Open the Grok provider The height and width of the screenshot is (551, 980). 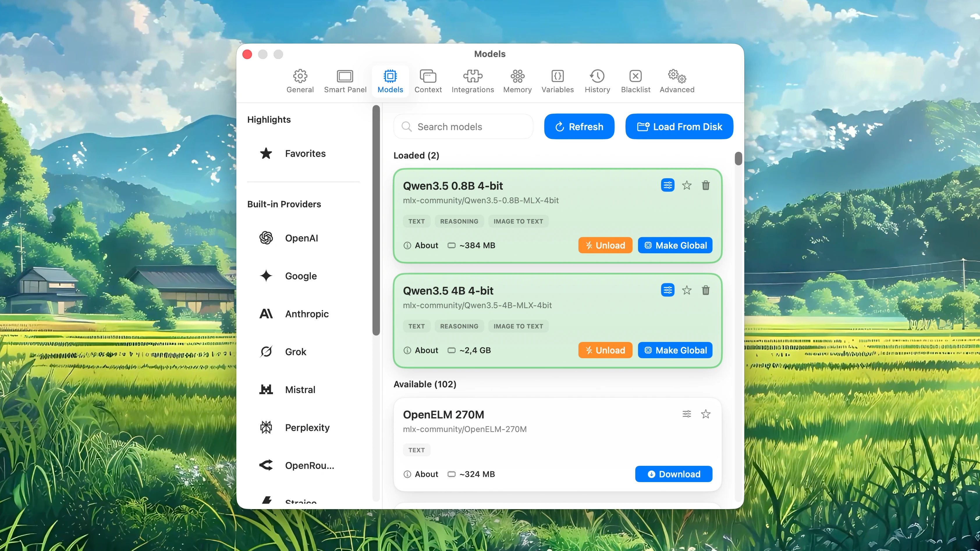296,351
